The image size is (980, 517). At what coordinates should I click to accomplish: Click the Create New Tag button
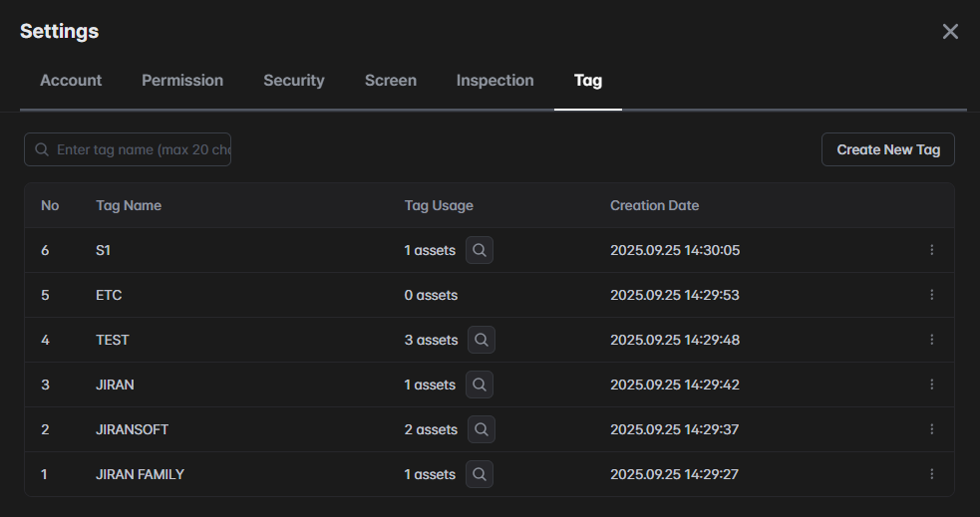point(888,149)
